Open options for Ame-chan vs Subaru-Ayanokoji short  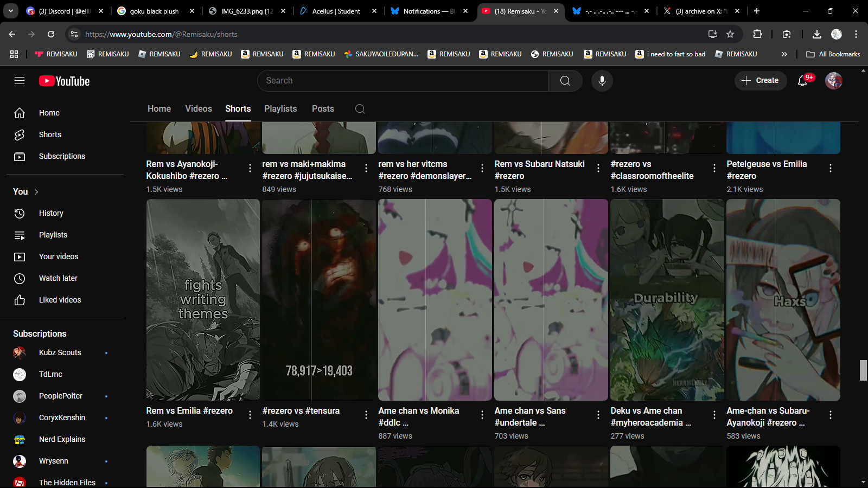[x=831, y=415]
